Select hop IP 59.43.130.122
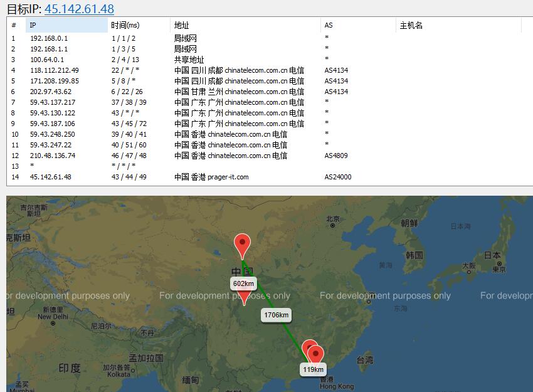The width and height of the screenshot is (533, 392). click(53, 113)
